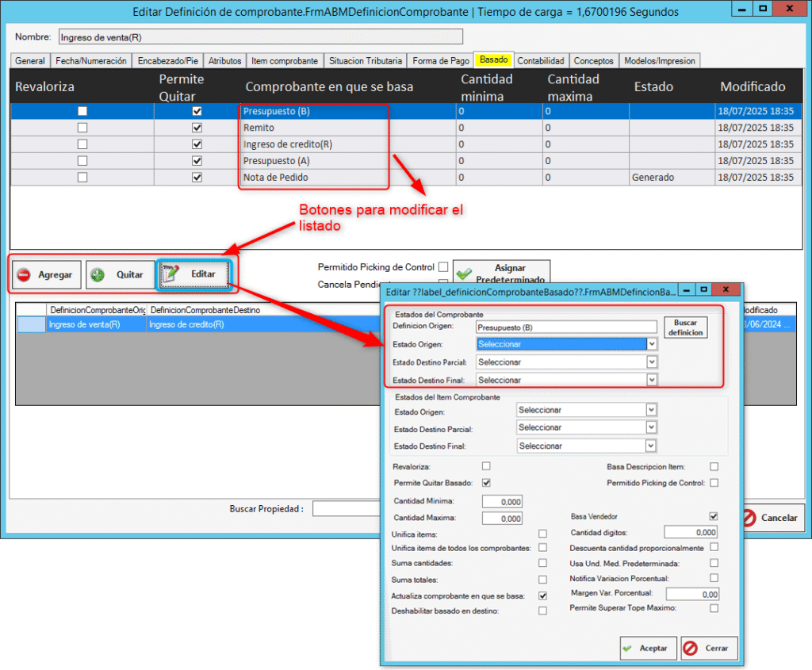The image size is (812, 670).
Task: Uncheck Permite Quitar for the Remito row
Action: [197, 128]
